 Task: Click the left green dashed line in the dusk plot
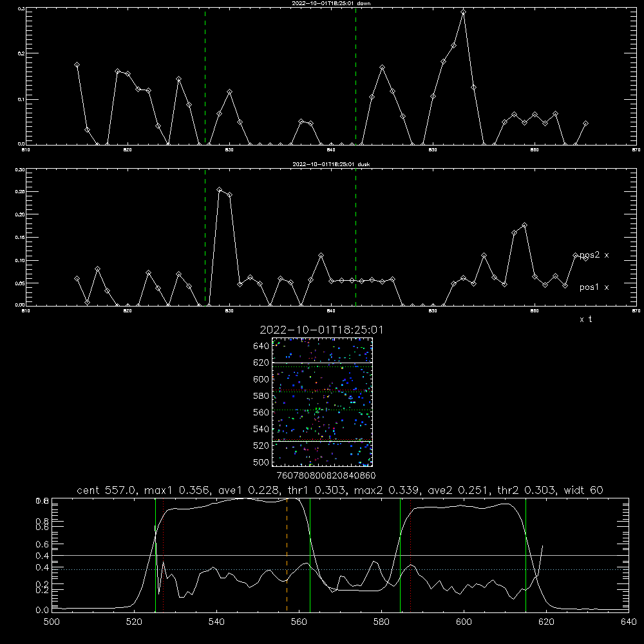point(205,238)
